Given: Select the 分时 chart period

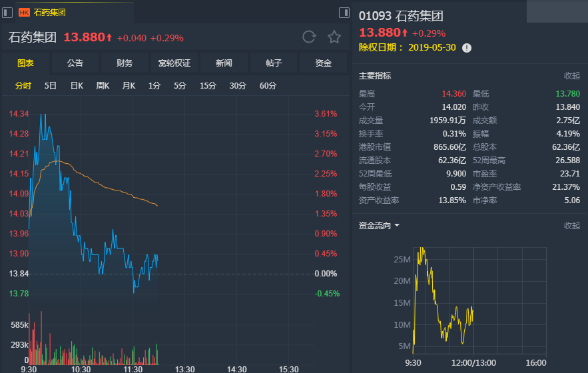Looking at the screenshot, I should coord(23,86).
